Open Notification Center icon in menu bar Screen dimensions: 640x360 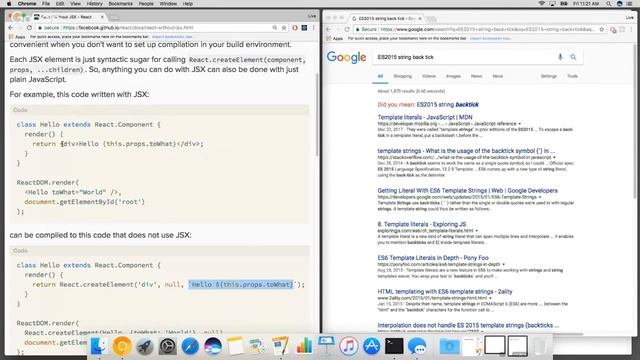click(x=630, y=4)
